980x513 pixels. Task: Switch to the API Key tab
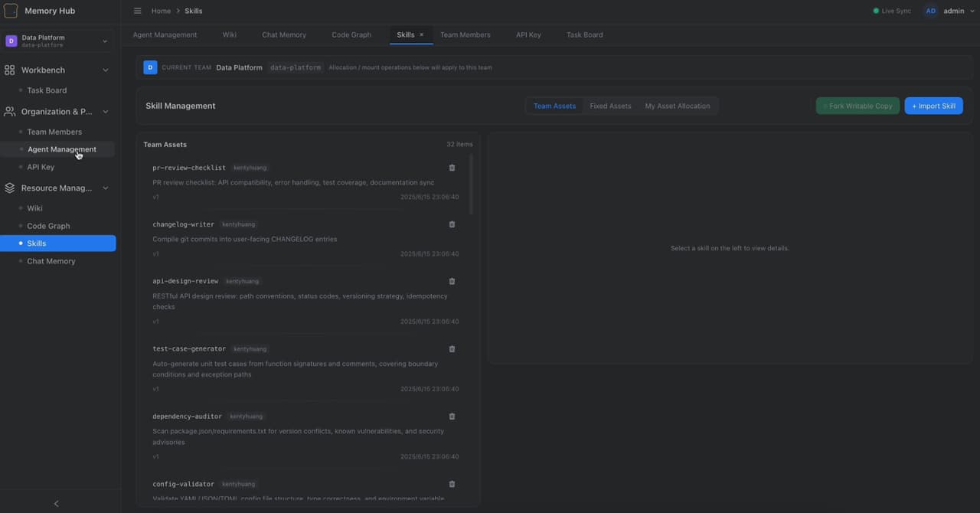click(x=528, y=34)
